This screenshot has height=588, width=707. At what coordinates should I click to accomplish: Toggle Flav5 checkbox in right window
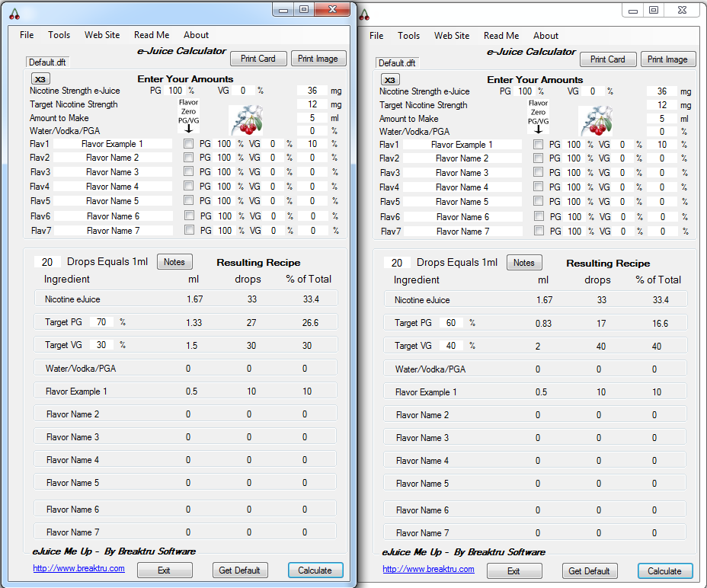pyautogui.click(x=538, y=201)
